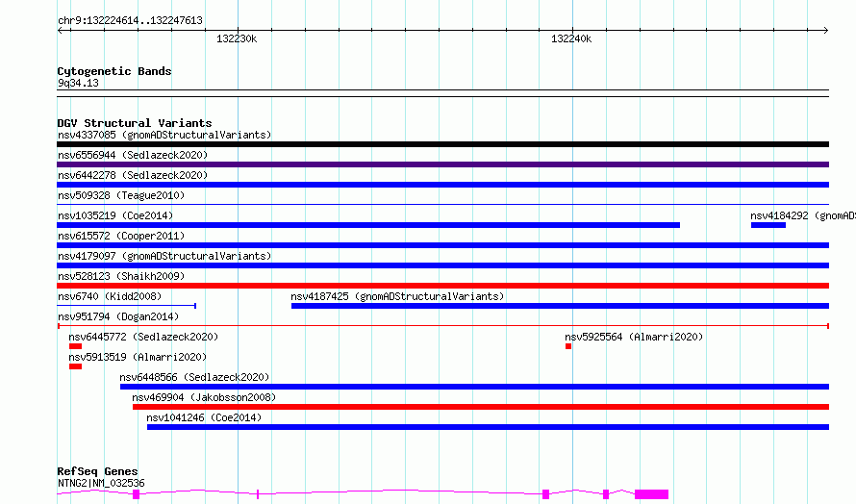Select the nsv4184292 short blue bar
This screenshot has height=504, width=856.
pos(768,225)
